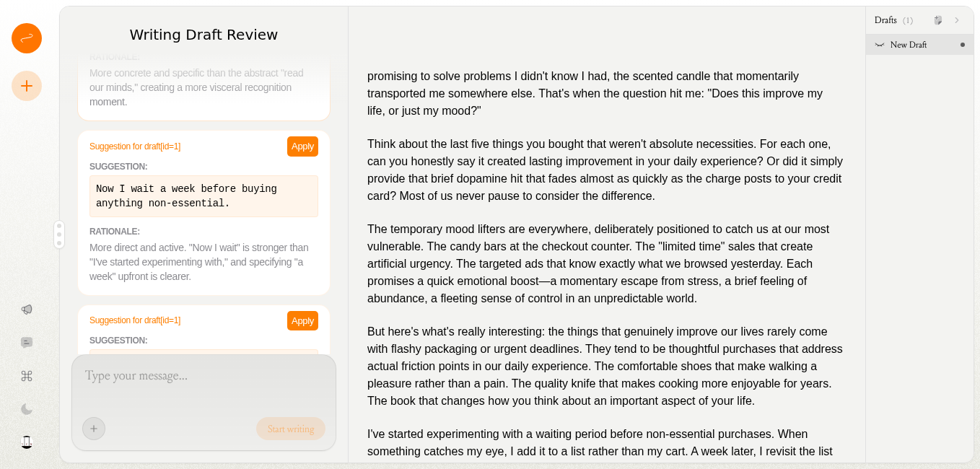This screenshot has height=469, width=980.
Task: Apply the "Now I wait a week" suggestion
Action: (302, 146)
